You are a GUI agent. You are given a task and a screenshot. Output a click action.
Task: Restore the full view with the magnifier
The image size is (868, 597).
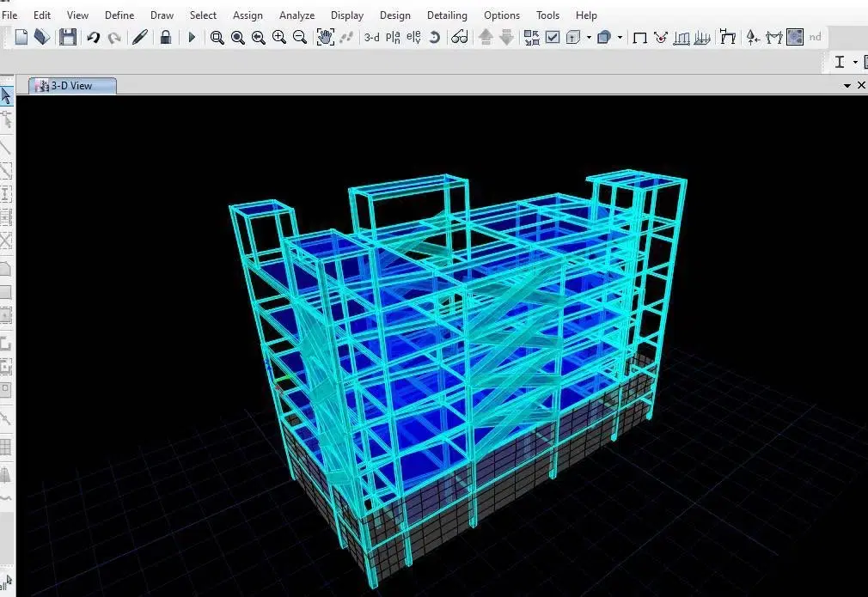coord(238,37)
